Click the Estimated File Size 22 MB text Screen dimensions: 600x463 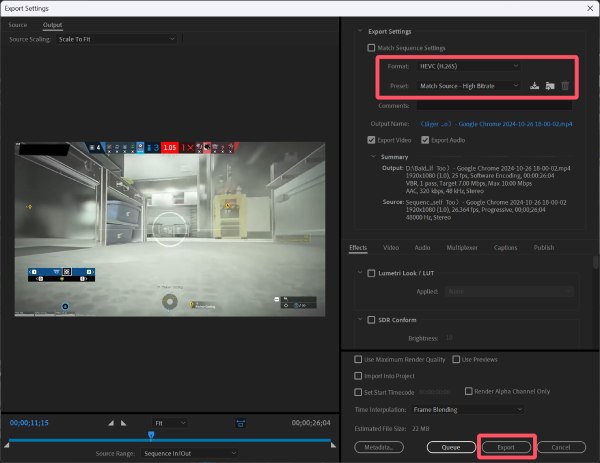click(x=392, y=429)
